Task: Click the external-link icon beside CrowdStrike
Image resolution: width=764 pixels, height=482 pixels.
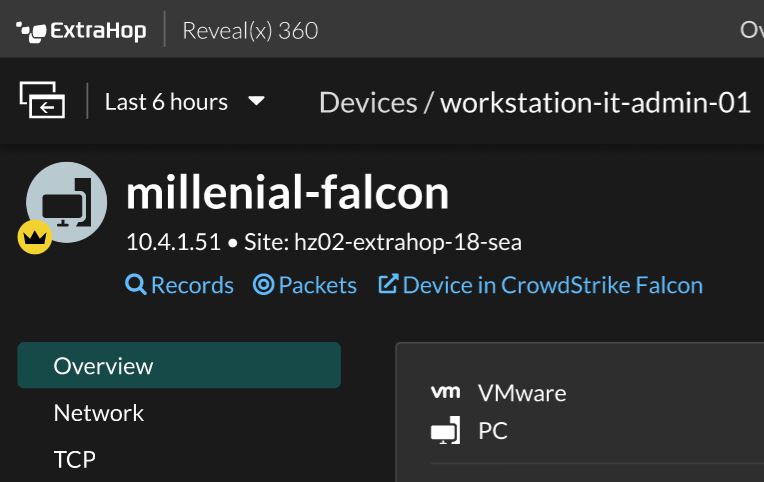Action: pos(388,284)
